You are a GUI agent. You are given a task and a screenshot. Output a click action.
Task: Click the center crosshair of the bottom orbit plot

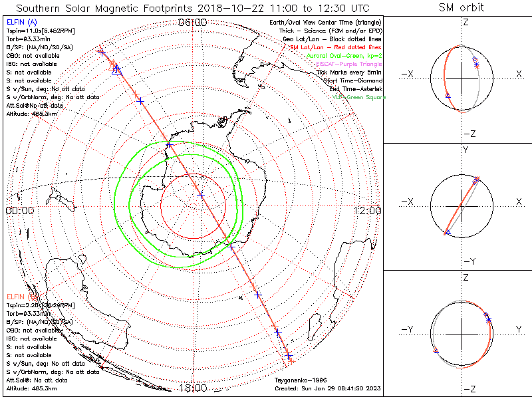point(462,332)
